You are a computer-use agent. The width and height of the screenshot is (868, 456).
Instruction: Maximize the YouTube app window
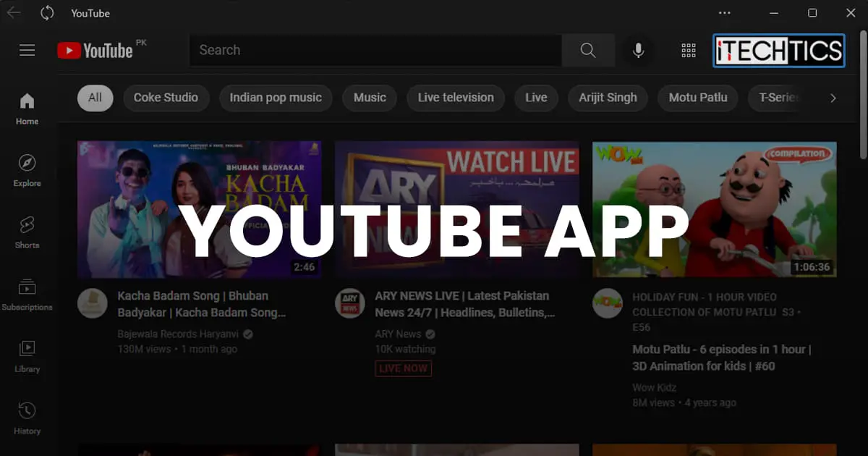tap(812, 13)
